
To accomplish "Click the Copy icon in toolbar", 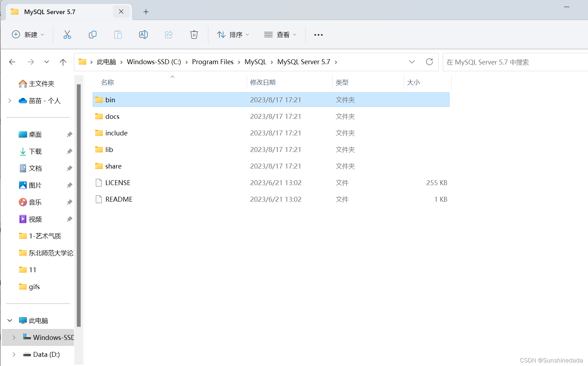I will (x=93, y=35).
